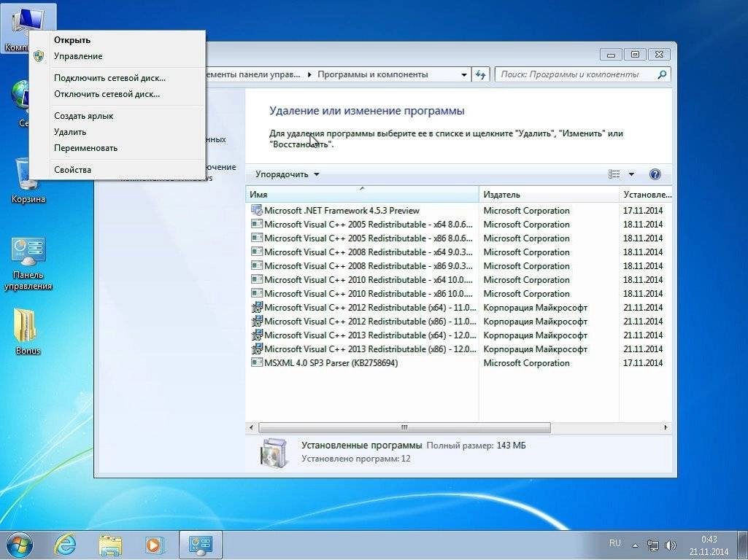This screenshot has height=560, width=748.
Task: Sort by the Издатель column header
Action: click(x=549, y=195)
